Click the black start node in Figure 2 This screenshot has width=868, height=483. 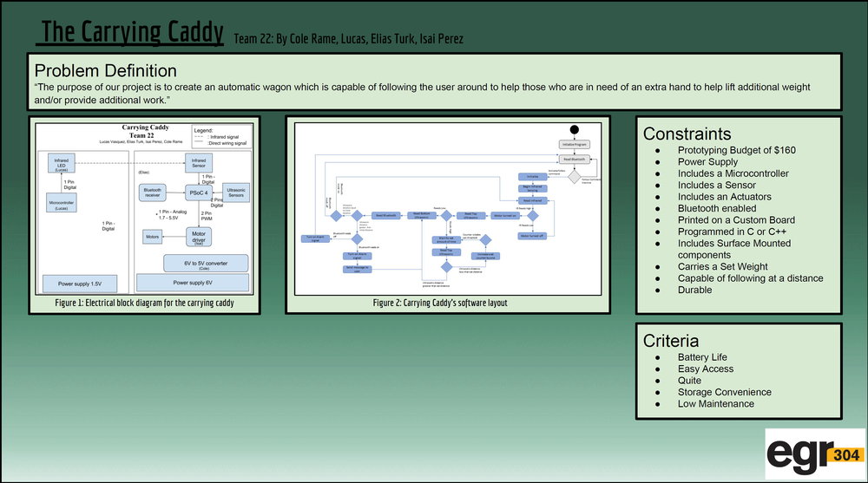[574, 129]
